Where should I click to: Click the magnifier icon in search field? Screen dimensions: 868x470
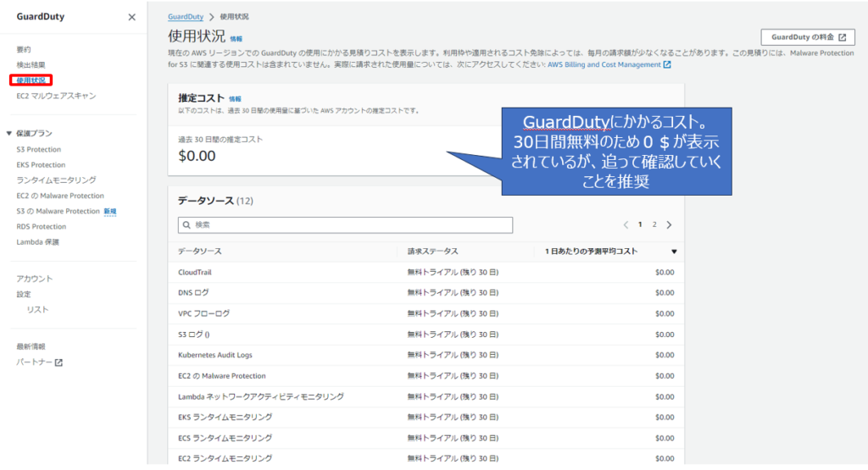186,225
